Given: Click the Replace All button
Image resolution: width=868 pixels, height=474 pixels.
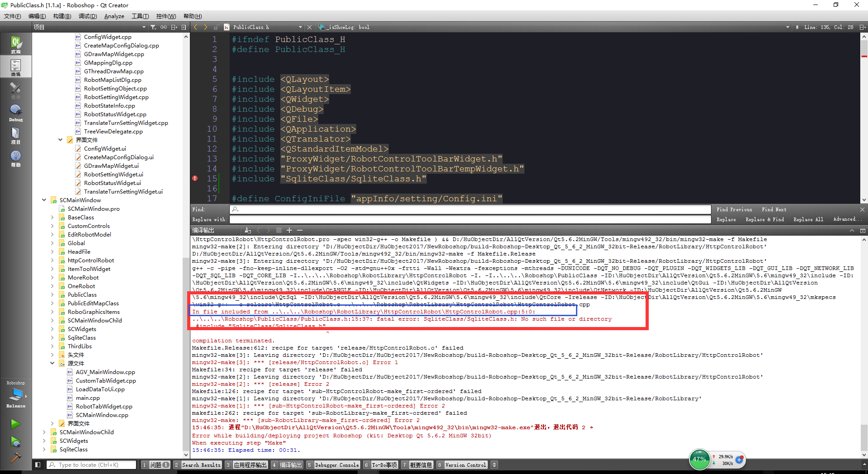Looking at the screenshot, I should coord(808,219).
